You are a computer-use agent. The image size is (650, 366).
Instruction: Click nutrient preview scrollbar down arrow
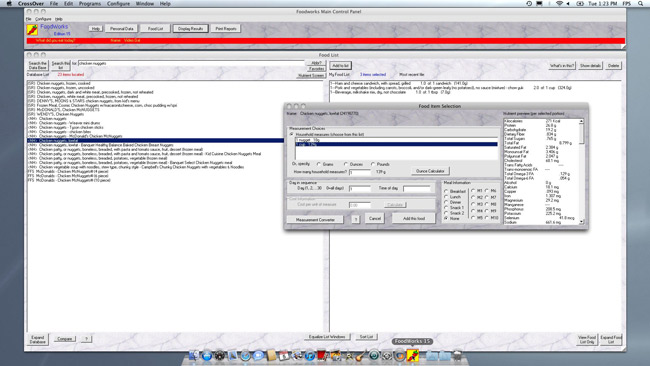(581, 222)
